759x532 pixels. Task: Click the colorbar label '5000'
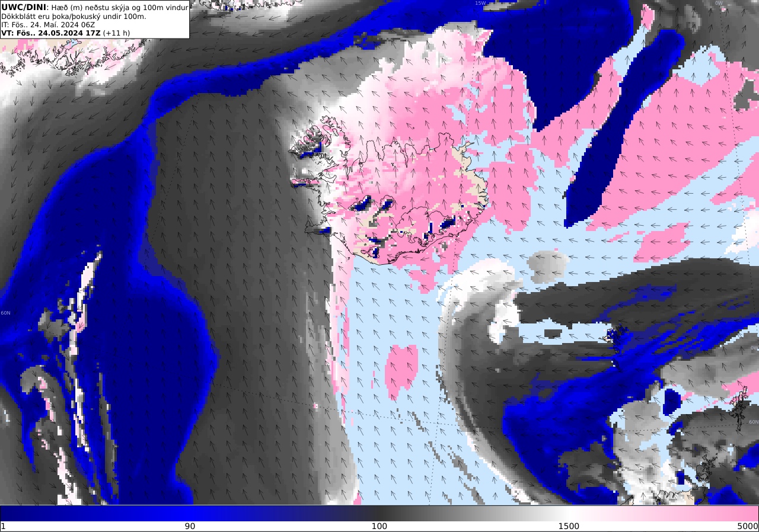click(747, 526)
